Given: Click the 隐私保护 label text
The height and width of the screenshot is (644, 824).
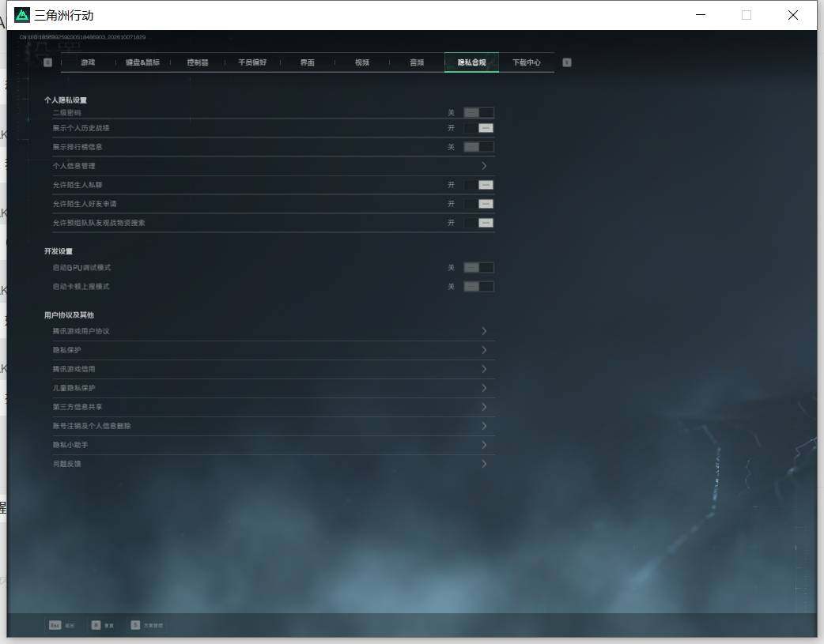Looking at the screenshot, I should click(x=66, y=350).
